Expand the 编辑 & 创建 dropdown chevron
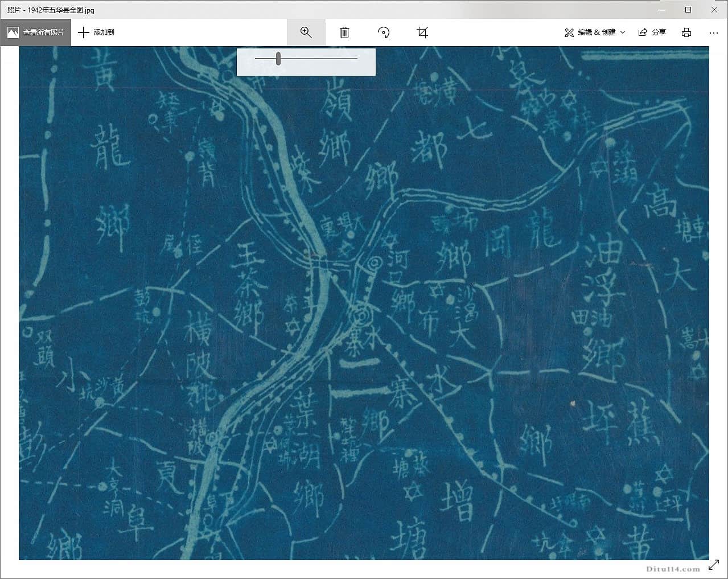This screenshot has height=579, width=728. [622, 32]
